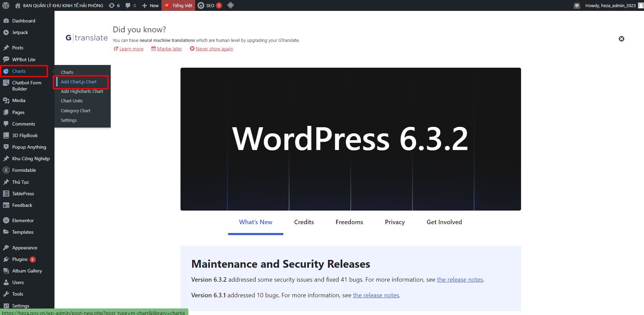Click the Learn more link

[131, 49]
